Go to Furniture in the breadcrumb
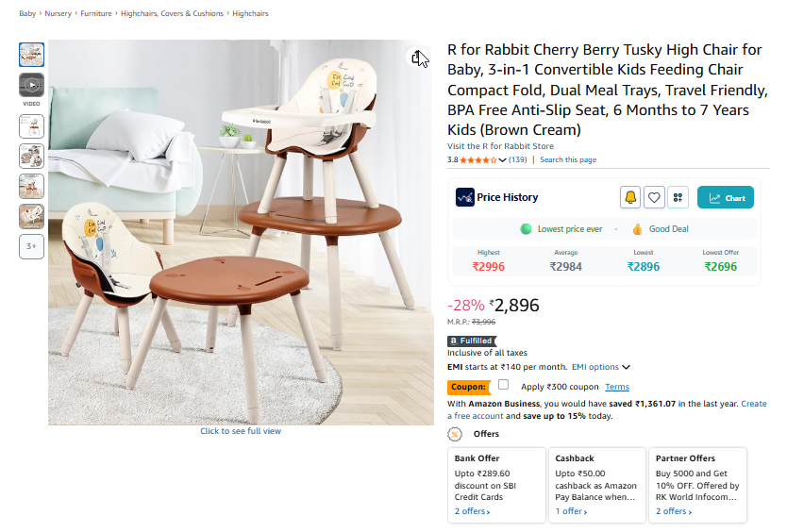787x532 pixels. click(x=95, y=14)
